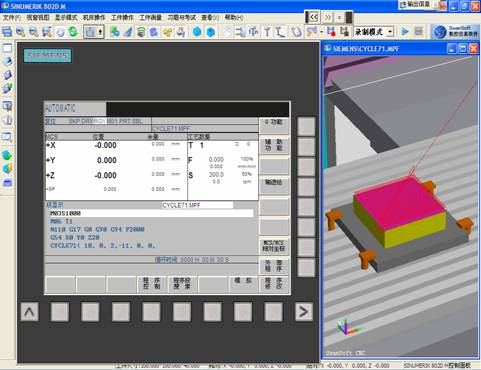Click the zoom in magnifier icon
This screenshot has width=481, height=370.
click(x=21, y=32)
